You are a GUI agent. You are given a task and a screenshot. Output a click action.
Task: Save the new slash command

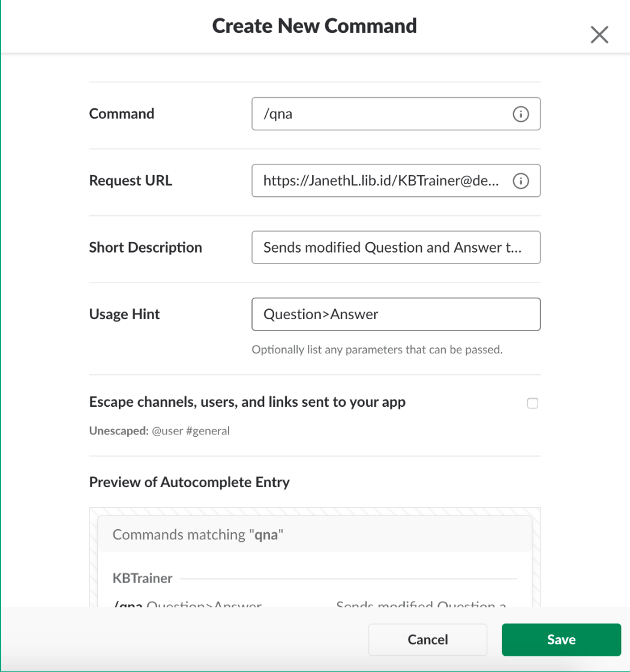tap(561, 640)
